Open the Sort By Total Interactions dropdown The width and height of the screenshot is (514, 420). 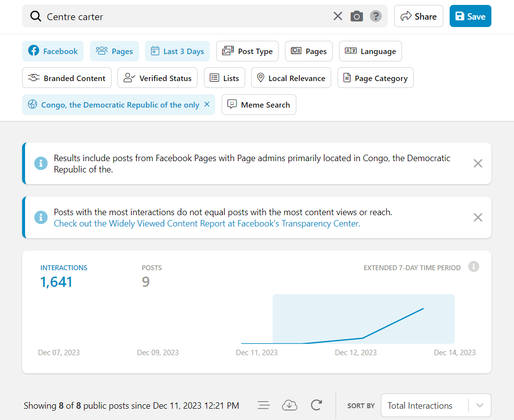(x=436, y=405)
